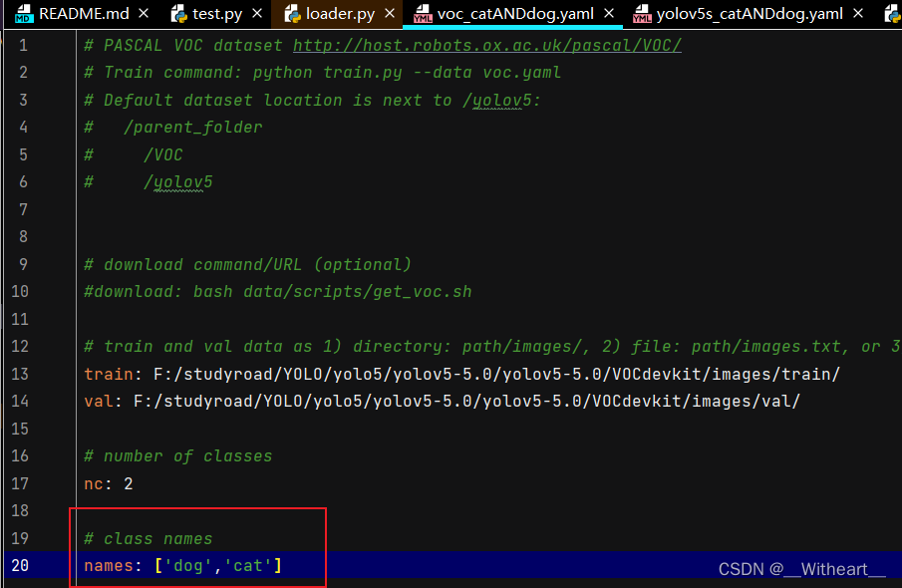Click the 'nc' key on line 17
This screenshot has height=588, width=902.
[94, 484]
